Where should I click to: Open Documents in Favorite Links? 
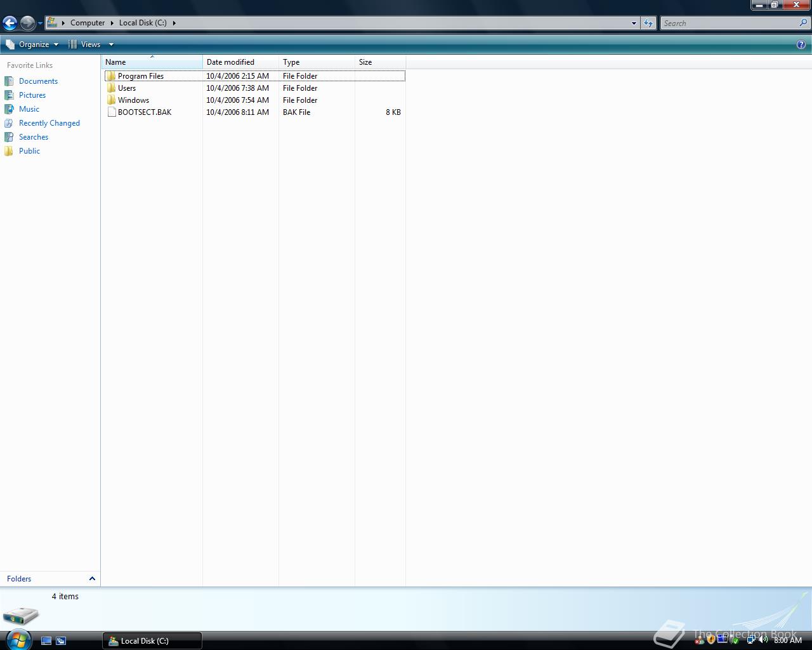(38, 81)
